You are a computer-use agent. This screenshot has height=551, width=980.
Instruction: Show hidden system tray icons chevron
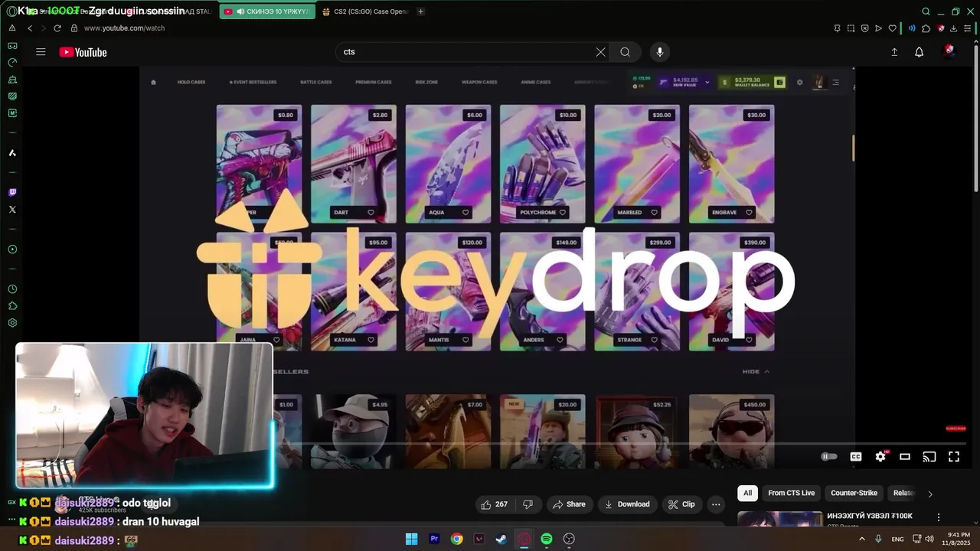click(x=862, y=539)
